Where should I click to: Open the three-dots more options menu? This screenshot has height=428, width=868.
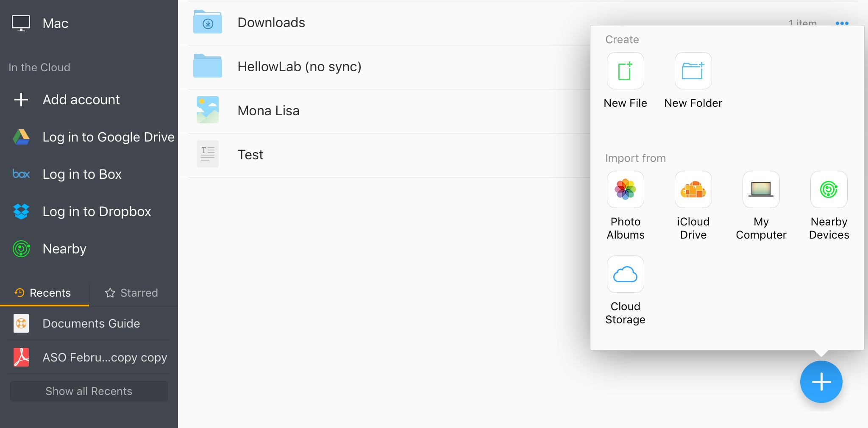coord(842,23)
